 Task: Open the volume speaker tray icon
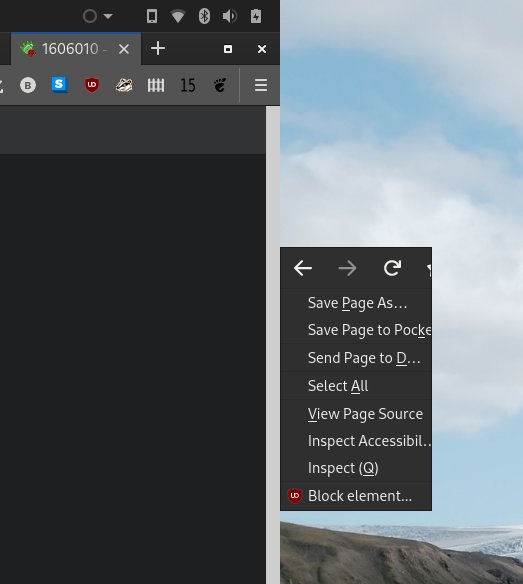230,16
